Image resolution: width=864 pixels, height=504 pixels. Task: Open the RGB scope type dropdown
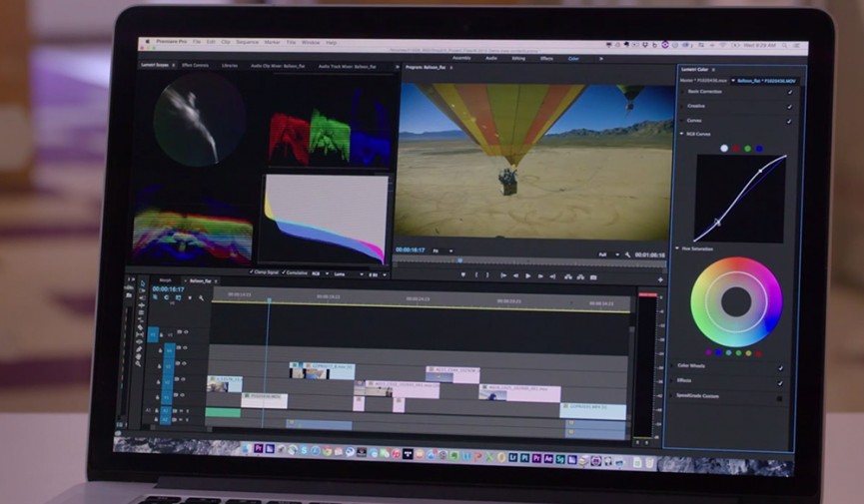pyautogui.click(x=321, y=273)
